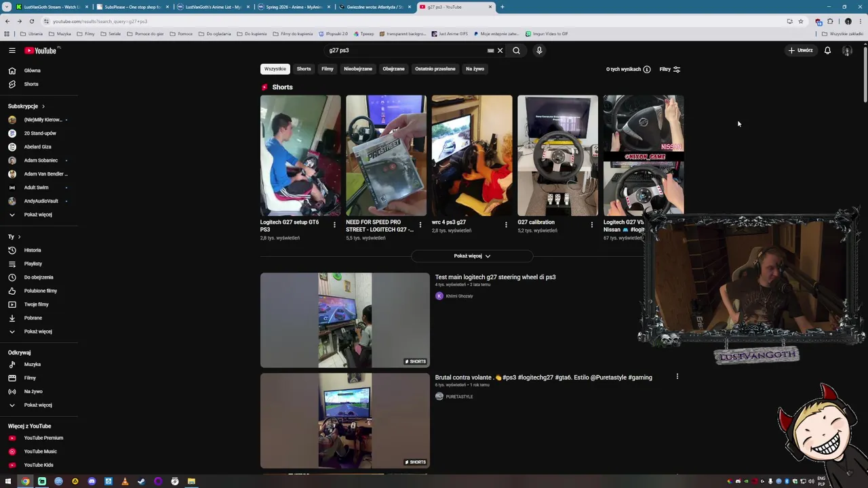
Task: Bookmark this page with star icon
Action: click(801, 21)
